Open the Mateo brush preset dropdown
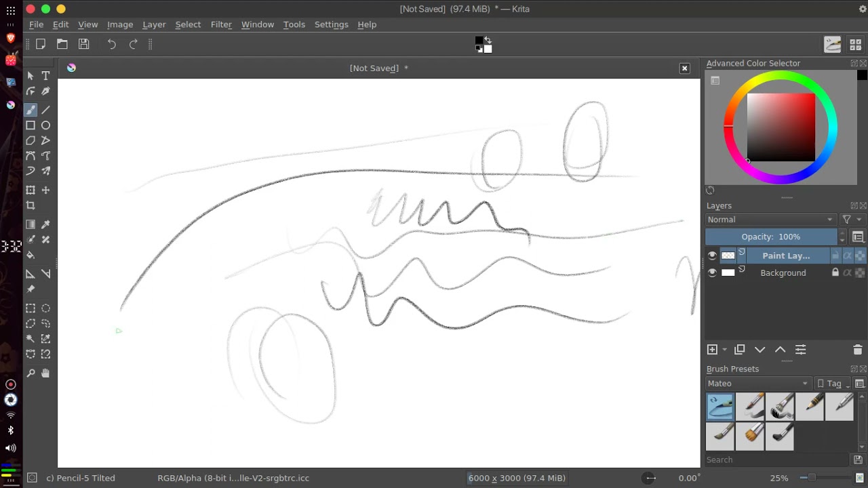The image size is (868, 488). 757,384
